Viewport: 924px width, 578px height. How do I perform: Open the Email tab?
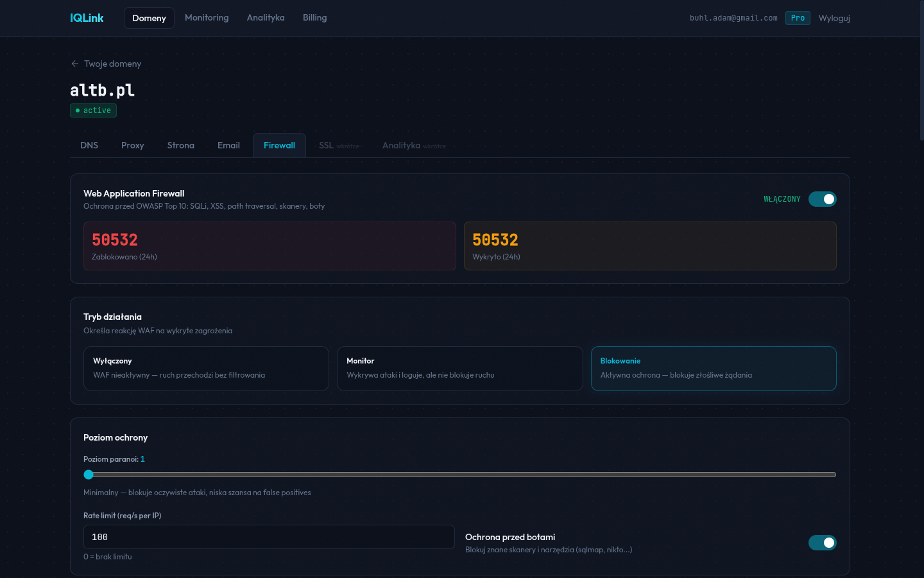[x=228, y=145]
